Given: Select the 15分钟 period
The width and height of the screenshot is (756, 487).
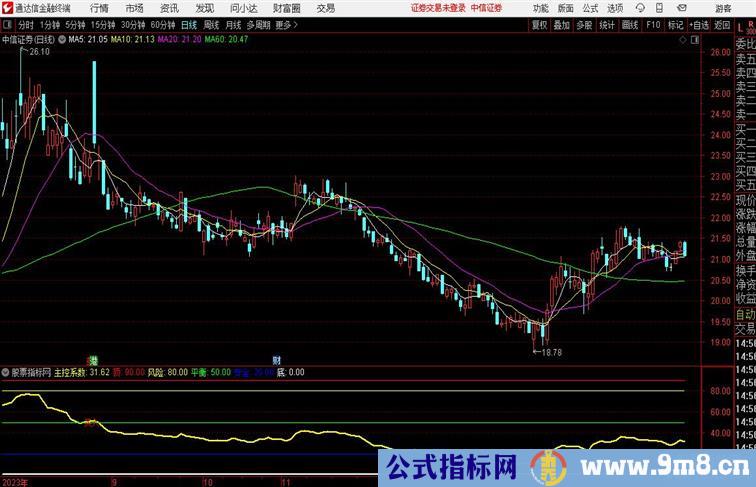Looking at the screenshot, I should point(102,24).
